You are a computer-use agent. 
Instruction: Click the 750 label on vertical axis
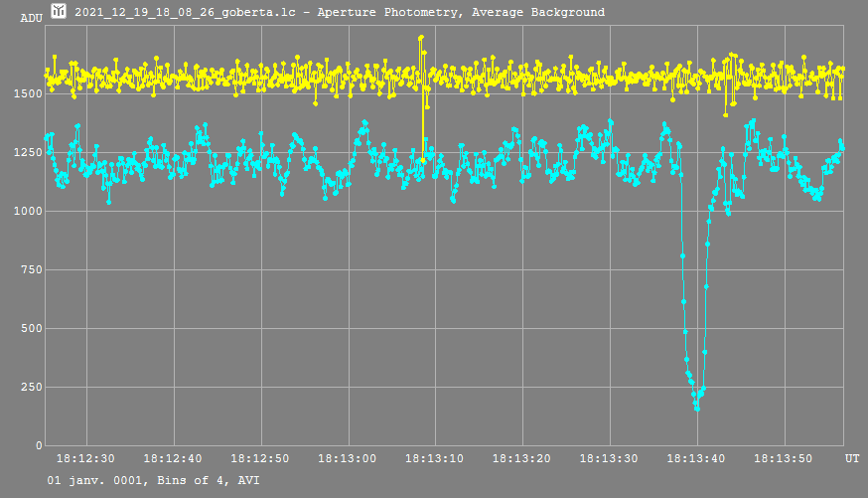point(30,269)
